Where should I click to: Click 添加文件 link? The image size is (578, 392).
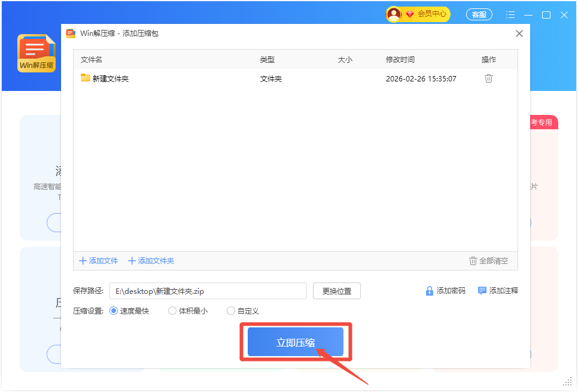99,261
